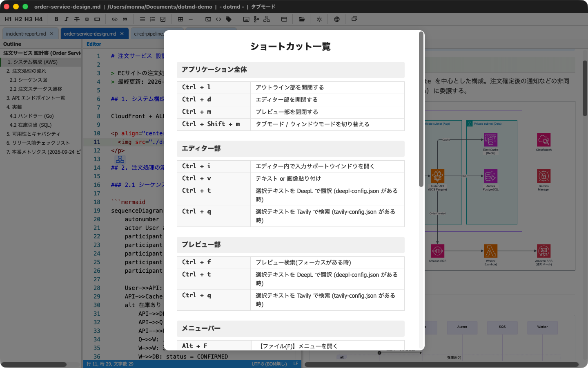Select outline item 4.2 在庫引当 (SQL)

point(41,125)
